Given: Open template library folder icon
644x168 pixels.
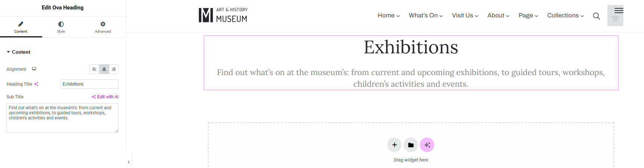Looking at the screenshot, I should pos(411,145).
